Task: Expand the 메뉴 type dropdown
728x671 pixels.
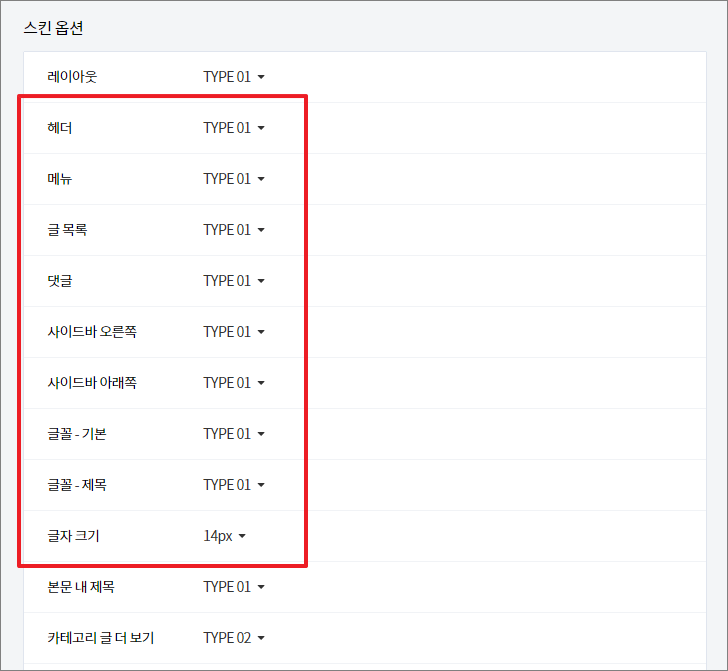Action: pyautogui.click(x=234, y=179)
